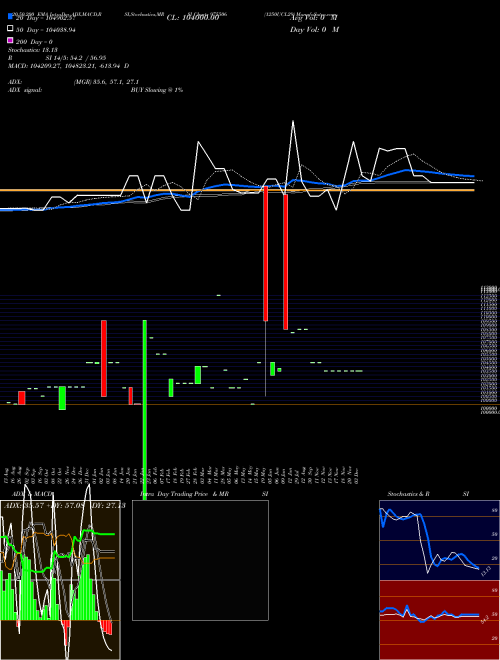
Task: Click the 'Intra Day Trading Price & MR' title
Action: pos(184,494)
